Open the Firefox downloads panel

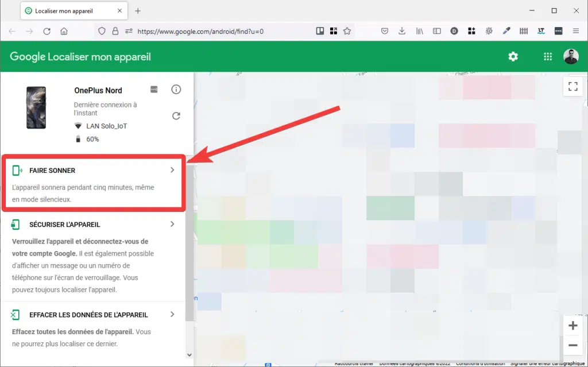point(402,31)
